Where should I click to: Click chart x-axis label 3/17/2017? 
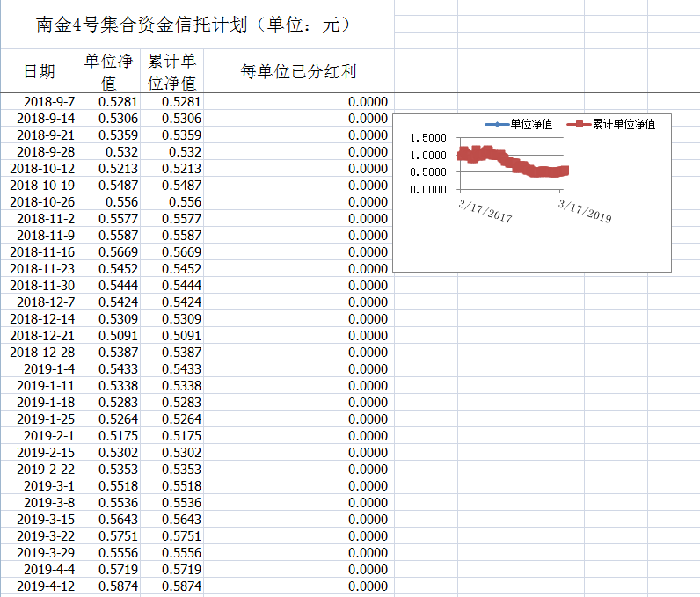point(485,211)
